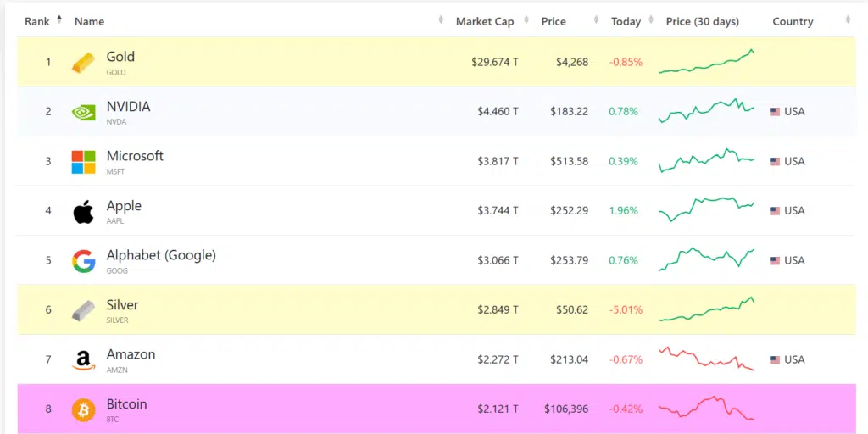Click the Bitcoin logo icon
This screenshot has height=434, width=868.
click(83, 409)
